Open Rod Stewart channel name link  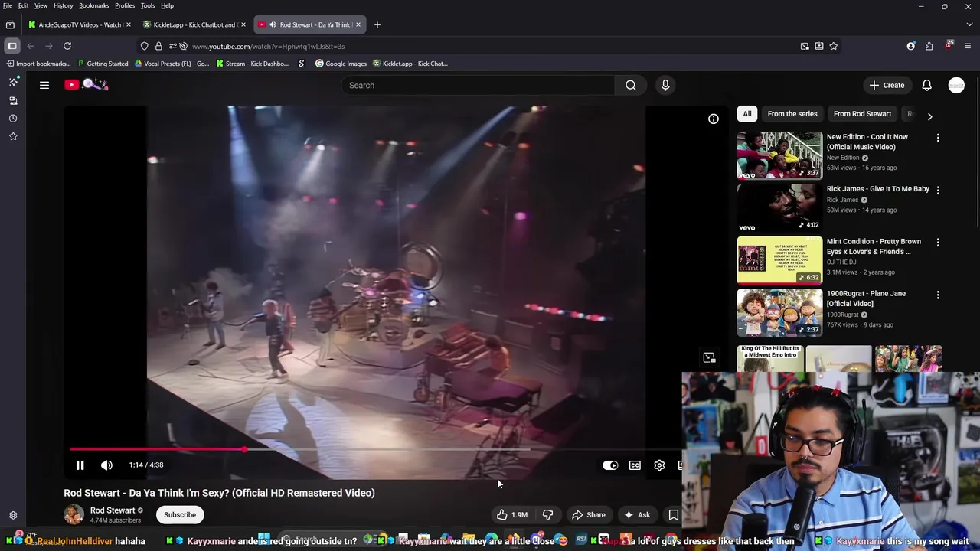(x=113, y=510)
